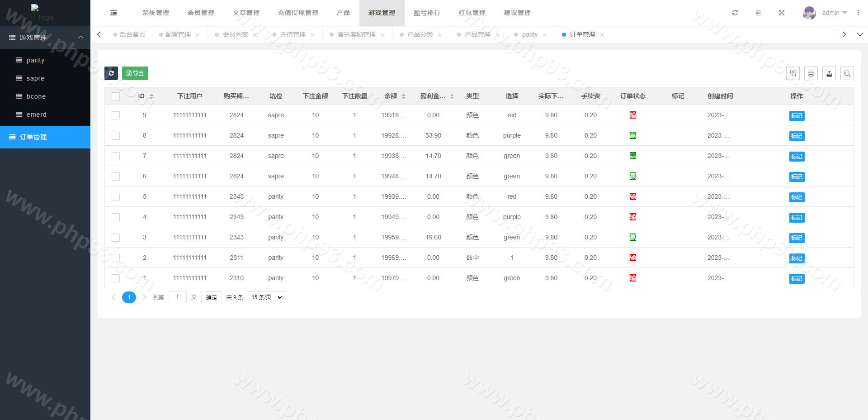Screen dimensions: 868x420
Task: Click the print table icon
Action: click(811, 73)
